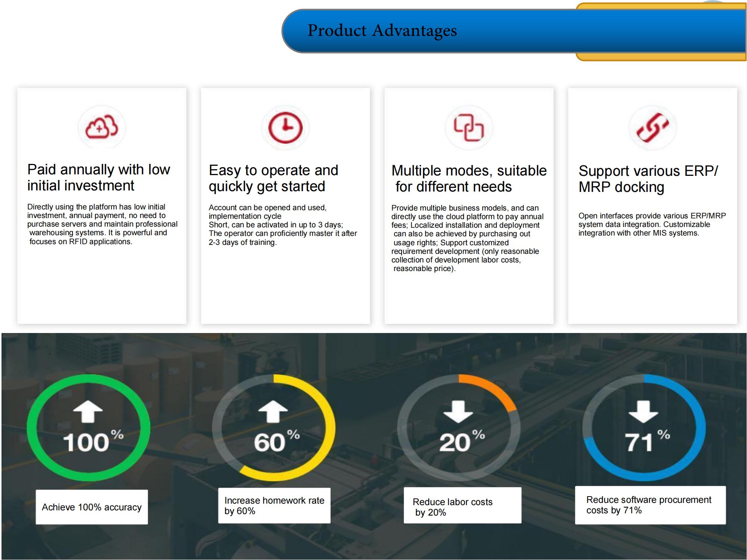Click the large '20' percentage number
This screenshot has width=747, height=560.
click(x=455, y=443)
